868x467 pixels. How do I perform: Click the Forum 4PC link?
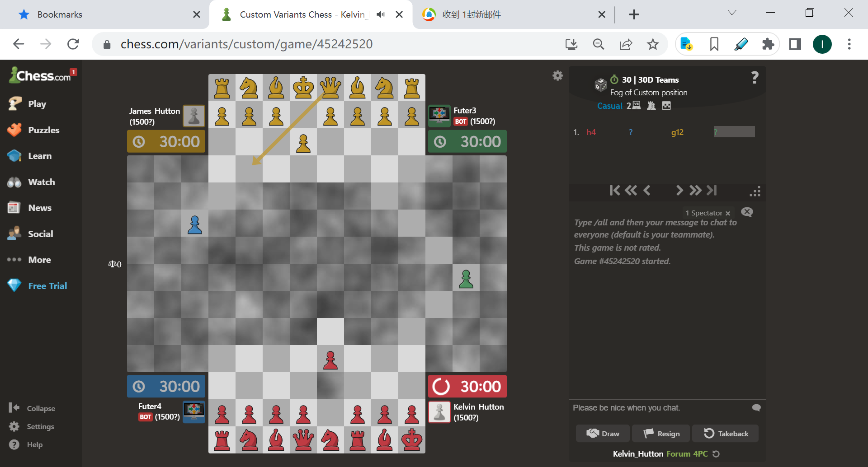687,454
